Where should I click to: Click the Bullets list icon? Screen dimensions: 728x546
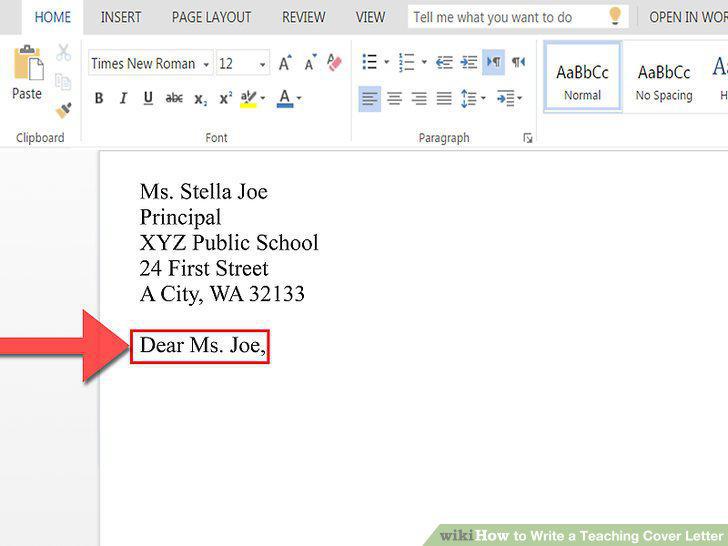pyautogui.click(x=370, y=62)
